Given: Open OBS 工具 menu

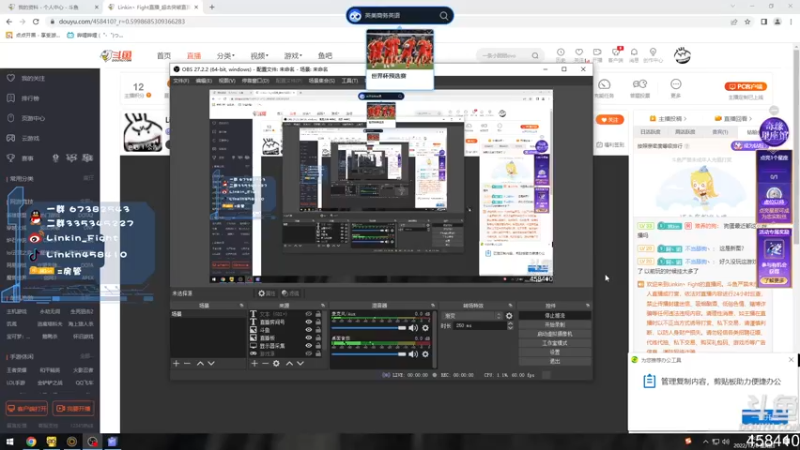Looking at the screenshot, I should tap(349, 81).
